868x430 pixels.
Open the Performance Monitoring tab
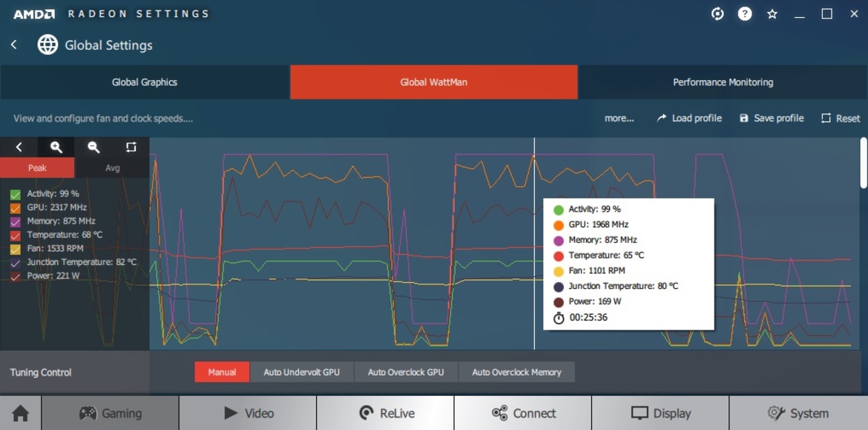tap(723, 82)
